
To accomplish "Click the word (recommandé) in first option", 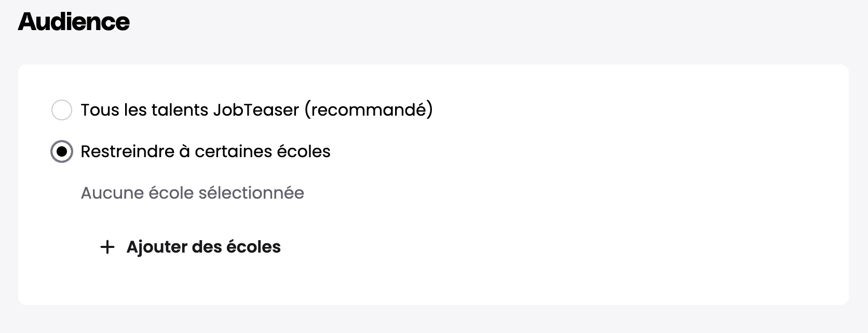I will [x=368, y=110].
